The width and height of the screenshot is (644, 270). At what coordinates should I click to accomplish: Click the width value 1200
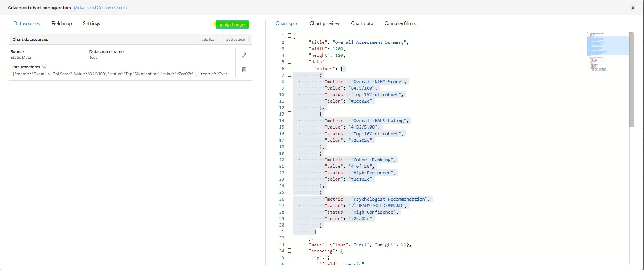pyautogui.click(x=338, y=49)
